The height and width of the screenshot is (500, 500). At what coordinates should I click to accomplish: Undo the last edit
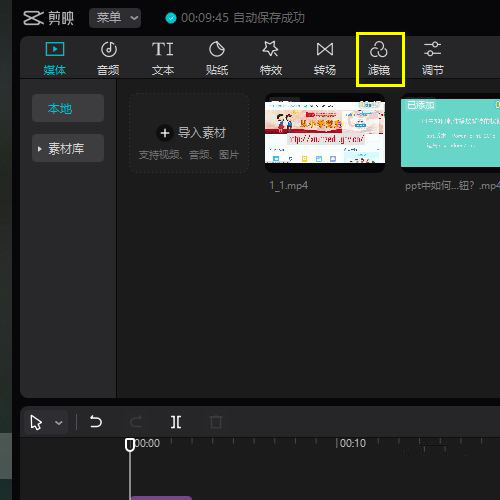coord(96,422)
